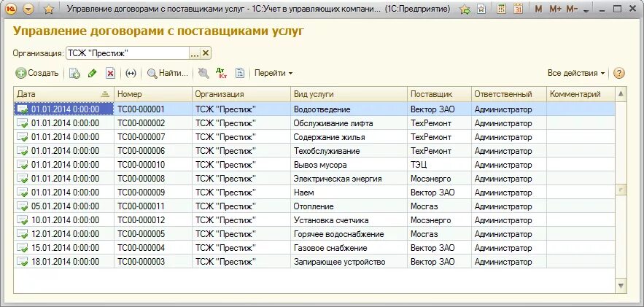Click date cell 15.01.2014 0:00:00
The height and width of the screenshot is (307, 644).
63,248
